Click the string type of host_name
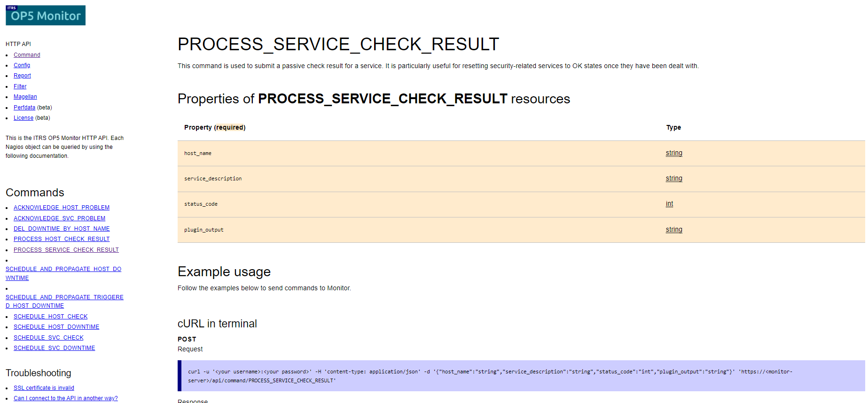Screen dimensions: 868x403 pyautogui.click(x=674, y=153)
